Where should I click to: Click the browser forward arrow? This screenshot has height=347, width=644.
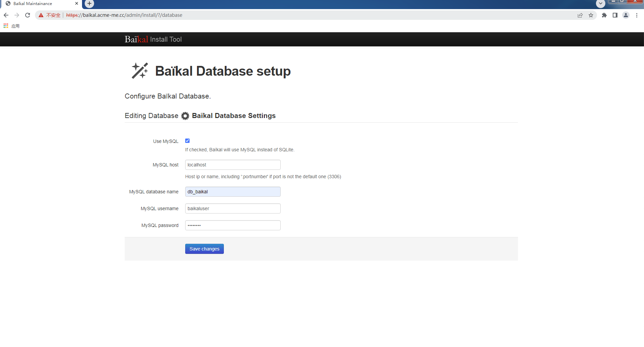tap(17, 15)
